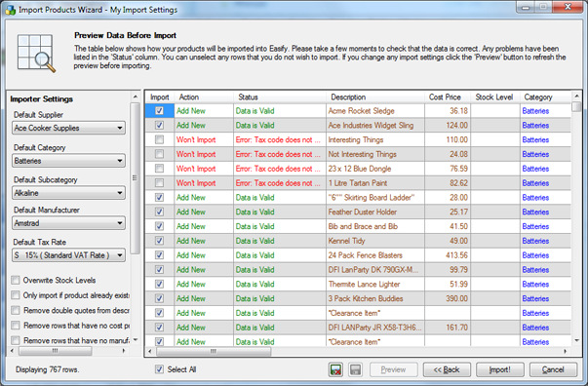Click the Import! button

(x=500, y=369)
